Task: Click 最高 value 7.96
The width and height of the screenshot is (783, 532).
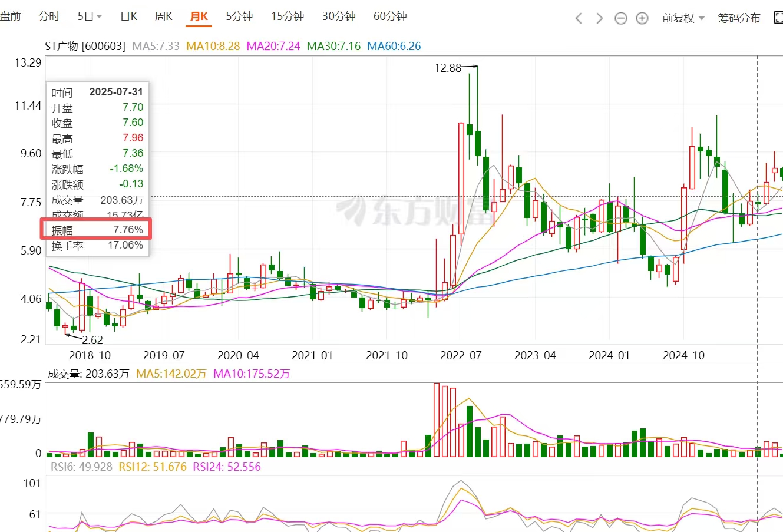Action: click(133, 138)
